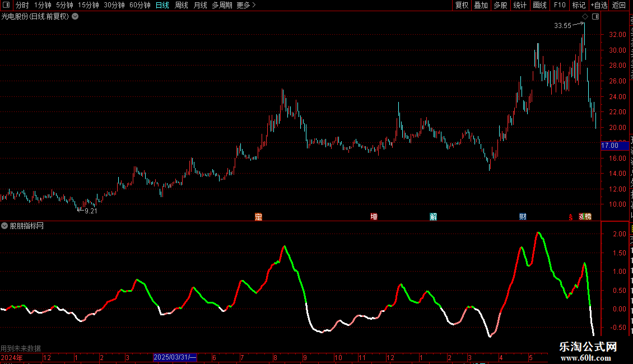Click the 标记 mark button

[579, 5]
